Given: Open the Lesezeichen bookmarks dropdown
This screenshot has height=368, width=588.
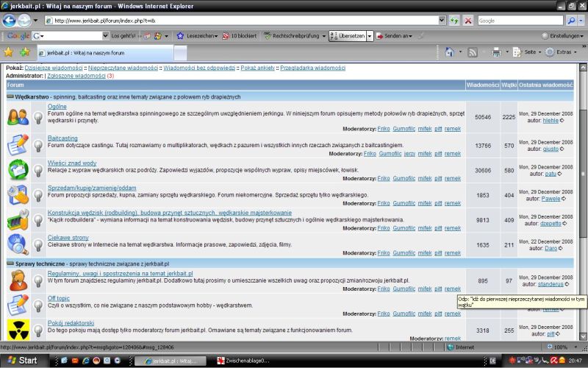Looking at the screenshot, I should 200,35.
